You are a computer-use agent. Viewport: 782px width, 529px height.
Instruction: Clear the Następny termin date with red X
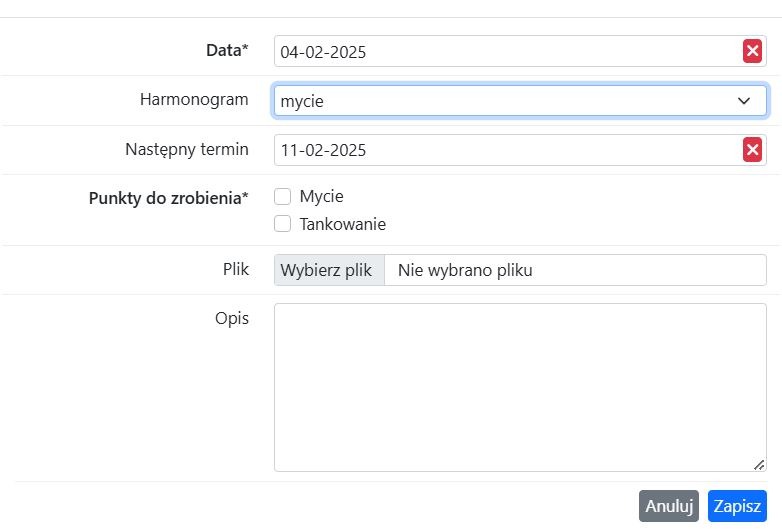752,150
